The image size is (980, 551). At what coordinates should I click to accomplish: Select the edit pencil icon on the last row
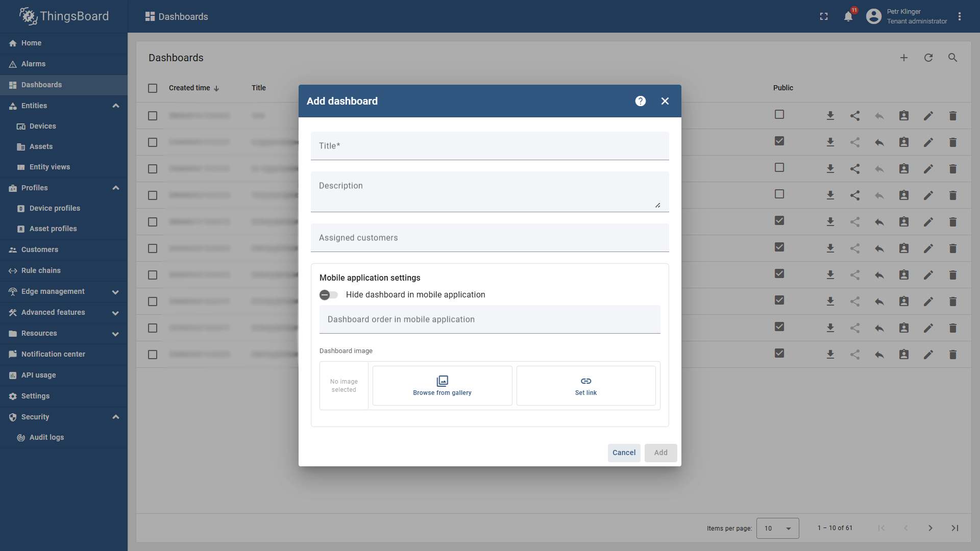click(x=928, y=354)
